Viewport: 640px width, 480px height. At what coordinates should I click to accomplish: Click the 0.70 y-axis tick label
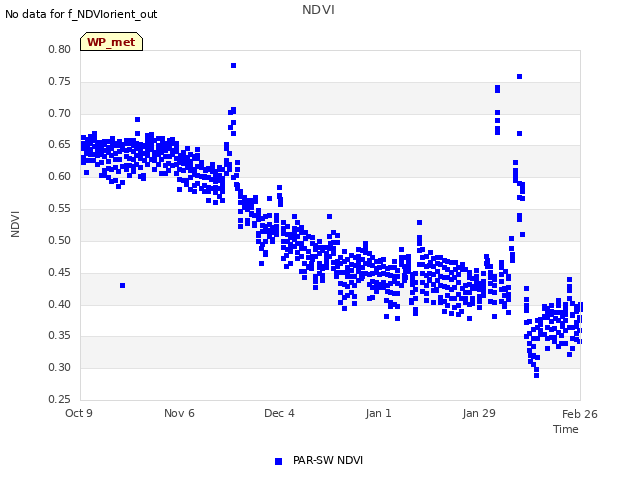point(60,113)
